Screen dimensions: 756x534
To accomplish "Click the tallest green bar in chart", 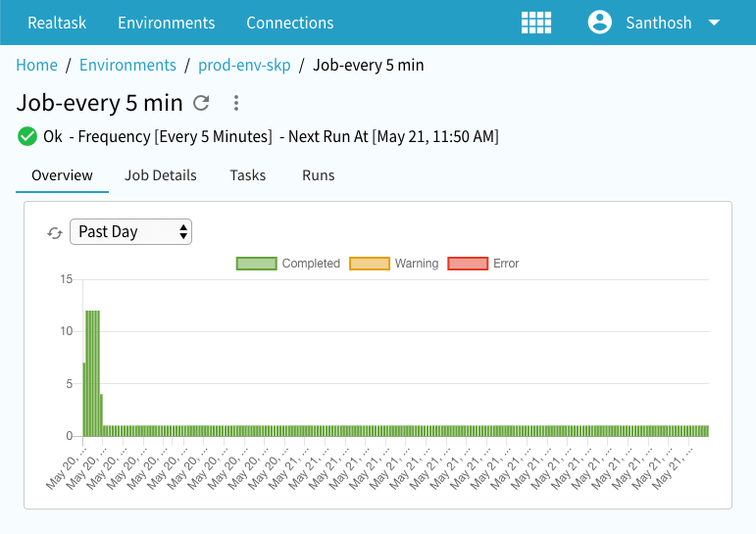I will (92, 372).
